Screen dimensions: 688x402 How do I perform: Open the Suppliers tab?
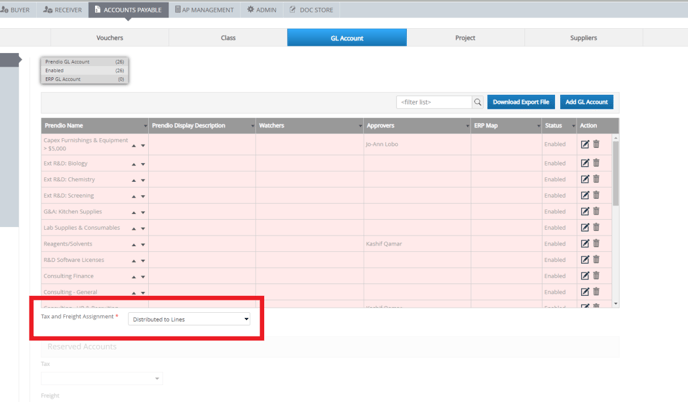pos(583,38)
